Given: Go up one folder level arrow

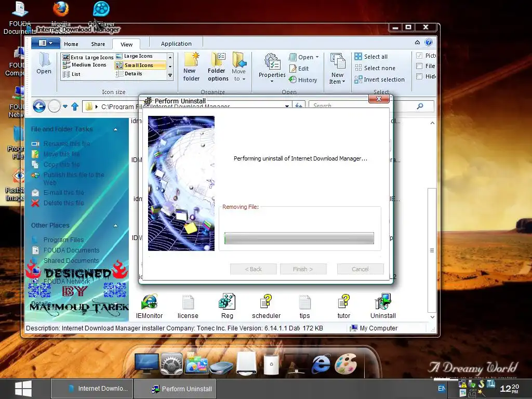Looking at the screenshot, I should pos(75,107).
